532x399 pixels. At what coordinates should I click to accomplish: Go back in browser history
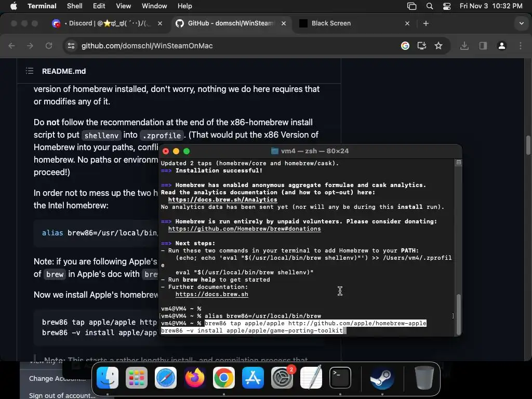(x=11, y=46)
